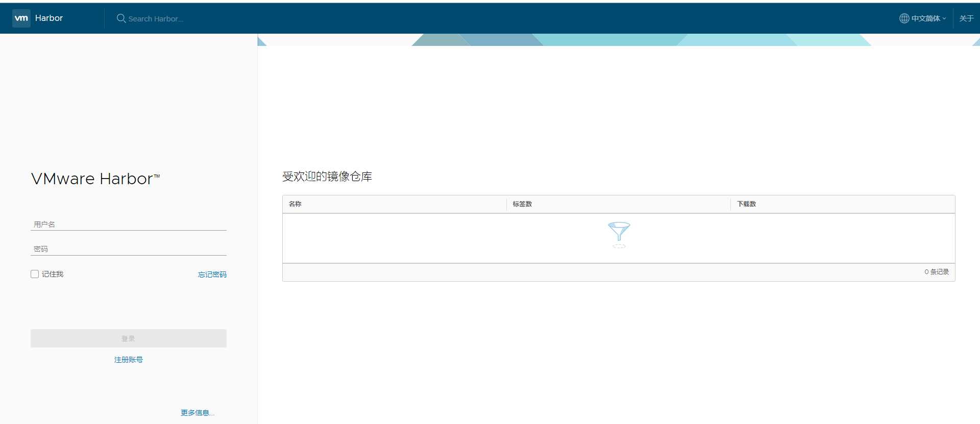Sort by the 名称 column header
Screen dimensions: 980x424
295,204
